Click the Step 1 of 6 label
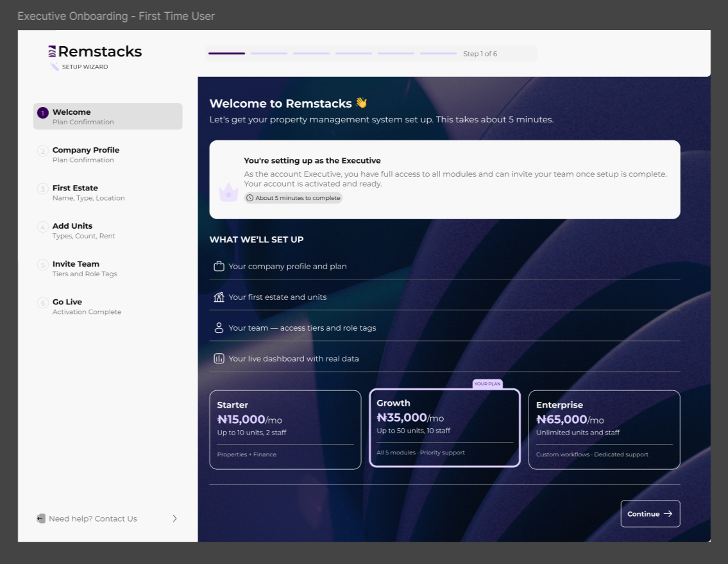Screen dimensions: 728x564 (x=480, y=54)
